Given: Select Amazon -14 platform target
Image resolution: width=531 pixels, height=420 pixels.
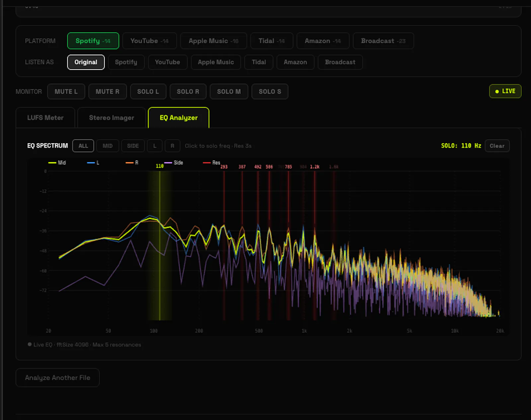Looking at the screenshot, I should (x=323, y=41).
